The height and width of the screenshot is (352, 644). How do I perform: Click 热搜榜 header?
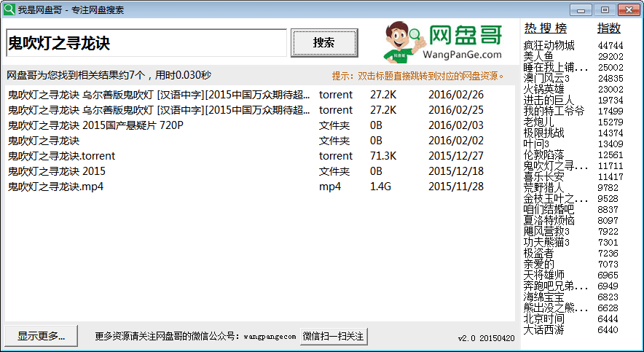tap(546, 28)
